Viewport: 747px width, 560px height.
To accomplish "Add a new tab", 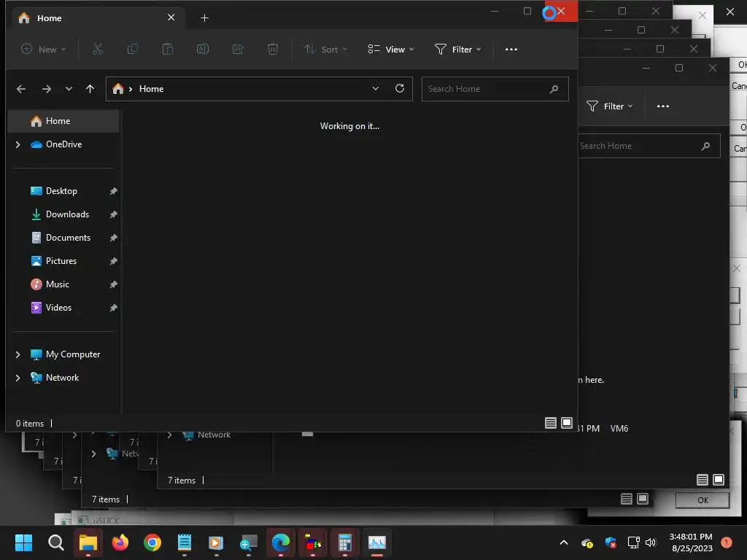I will [x=204, y=18].
